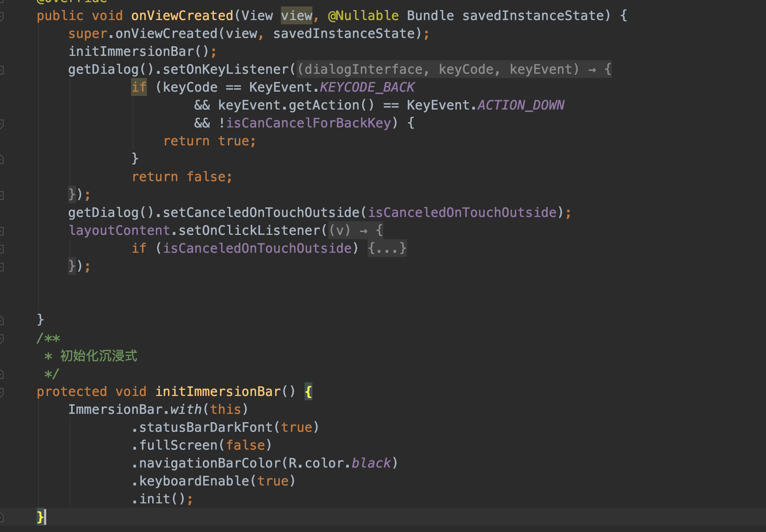Collapse the initImmersionBar method fold marker
The height and width of the screenshot is (532, 766).
pyautogui.click(x=1, y=392)
